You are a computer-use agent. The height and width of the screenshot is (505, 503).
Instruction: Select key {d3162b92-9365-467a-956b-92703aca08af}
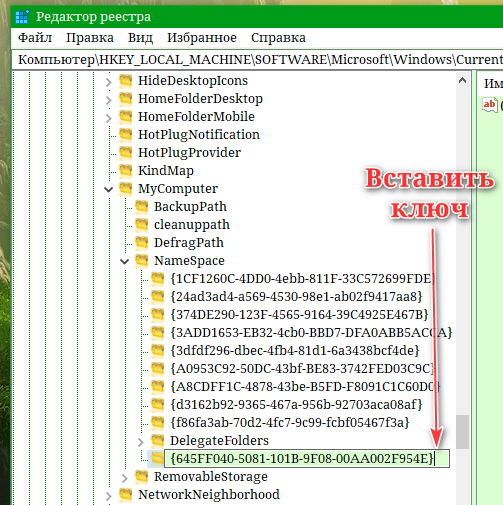(296, 405)
